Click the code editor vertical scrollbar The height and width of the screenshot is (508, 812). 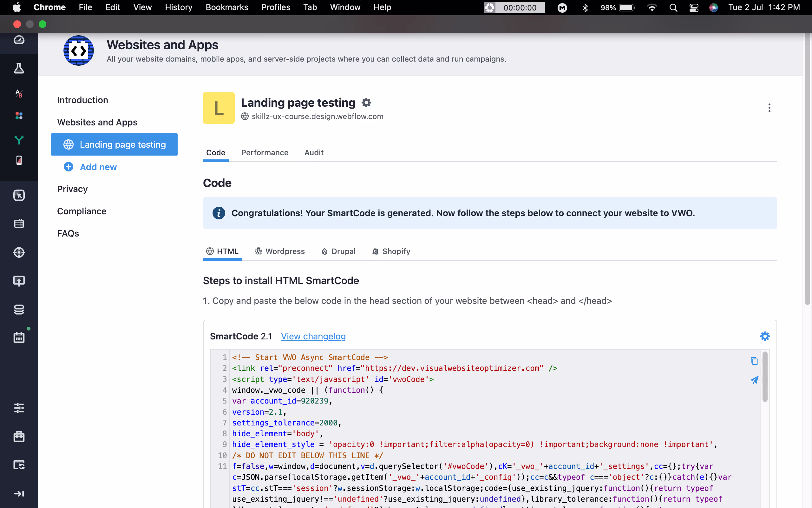[x=765, y=376]
